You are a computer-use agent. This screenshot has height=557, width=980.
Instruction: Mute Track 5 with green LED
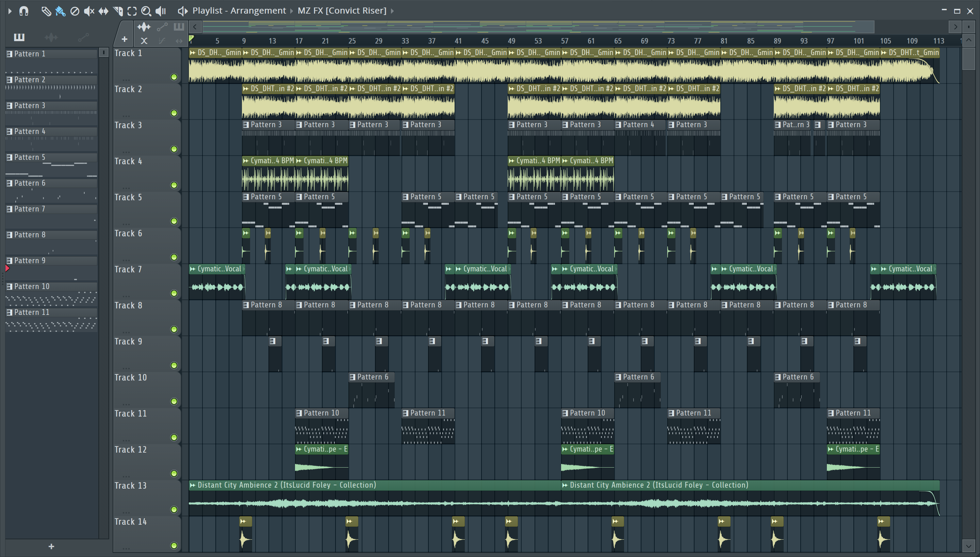tap(174, 221)
